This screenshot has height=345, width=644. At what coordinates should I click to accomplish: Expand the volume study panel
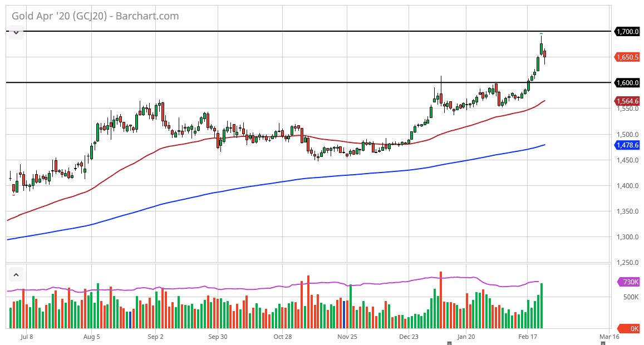pyautogui.click(x=16, y=274)
